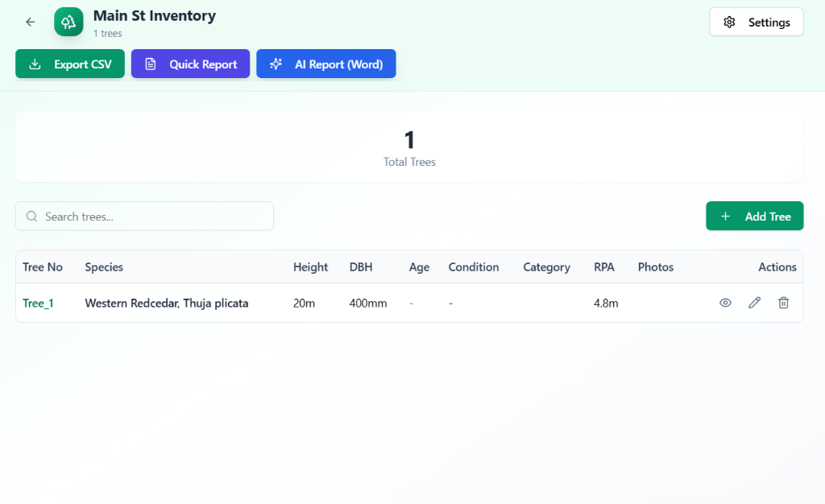The width and height of the screenshot is (825, 504).
Task: Export the inventory as CSV
Action: 70,64
